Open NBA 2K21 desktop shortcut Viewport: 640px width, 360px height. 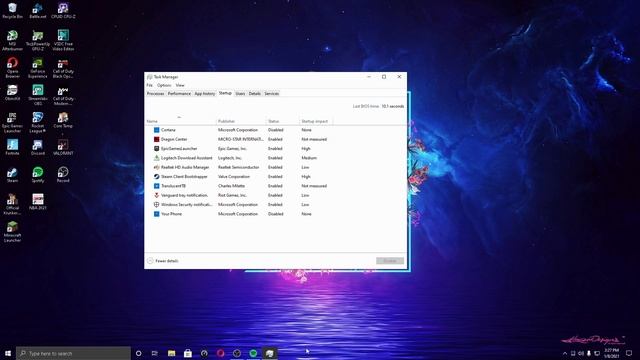(x=38, y=202)
